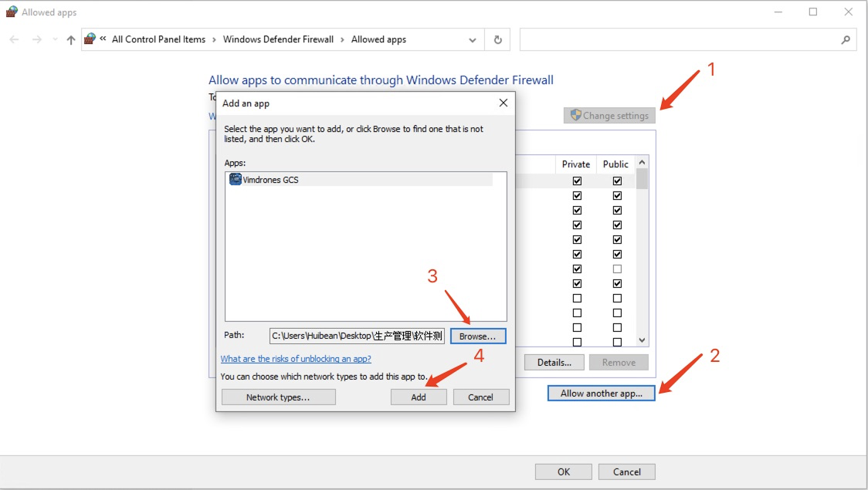Expand the address bar history dropdown
868x490 pixels.
[x=472, y=39]
